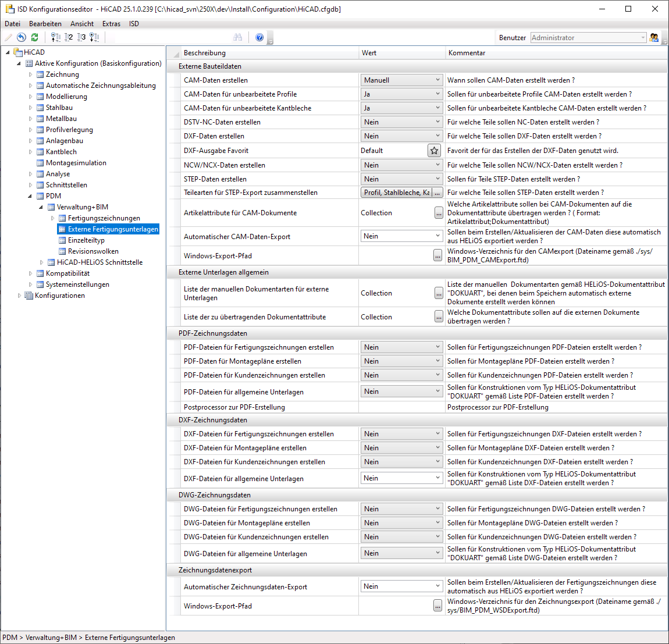Screen dimensions: 669x644
Task: Select the Schnittstellen tree item
Action: 66,185
